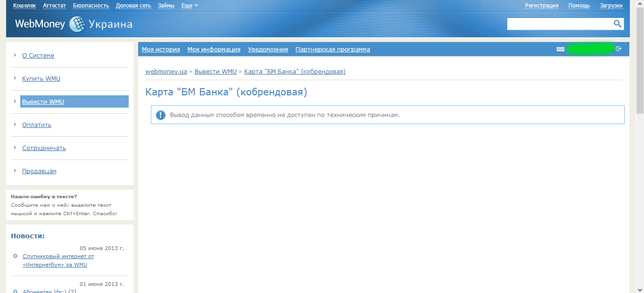The width and height of the screenshot is (644, 293).
Task: Open Спутниковый интернет от «Интернетбум» news link
Action: [58, 260]
